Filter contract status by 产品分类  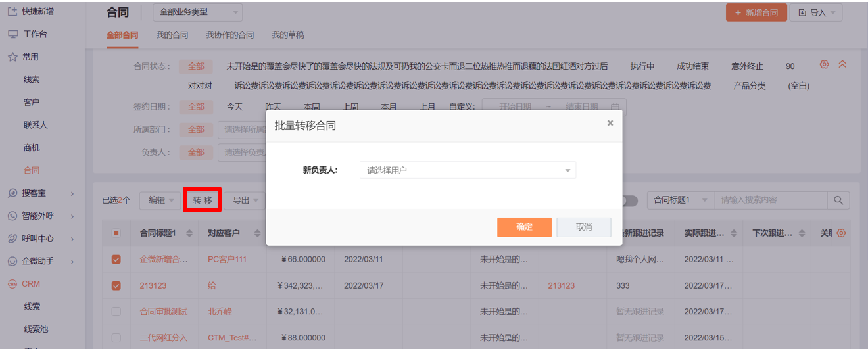pos(750,86)
